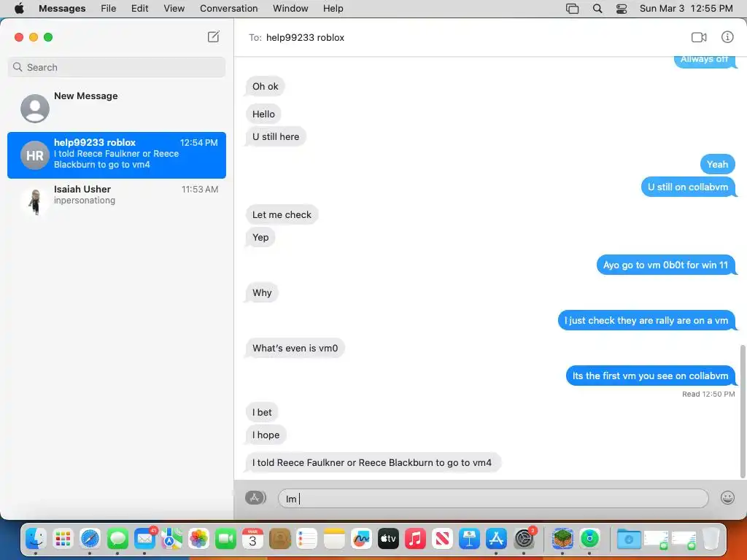Click the message bubble "I told Reece Faulkner or Reece Blackburn to go to vm4"

click(372, 462)
